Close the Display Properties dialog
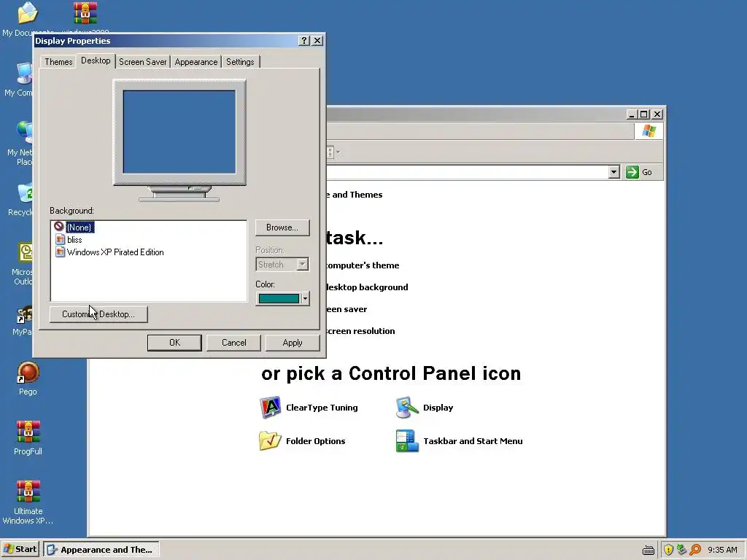The width and height of the screenshot is (747, 560). [x=317, y=41]
